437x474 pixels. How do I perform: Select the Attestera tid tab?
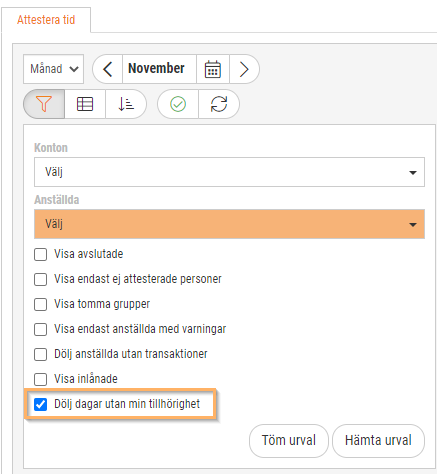(x=46, y=20)
